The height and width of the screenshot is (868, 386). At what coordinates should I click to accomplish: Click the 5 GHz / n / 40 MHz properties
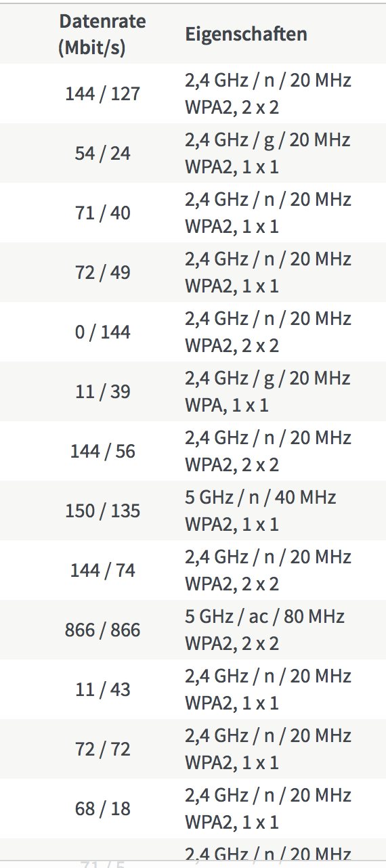tap(261, 511)
